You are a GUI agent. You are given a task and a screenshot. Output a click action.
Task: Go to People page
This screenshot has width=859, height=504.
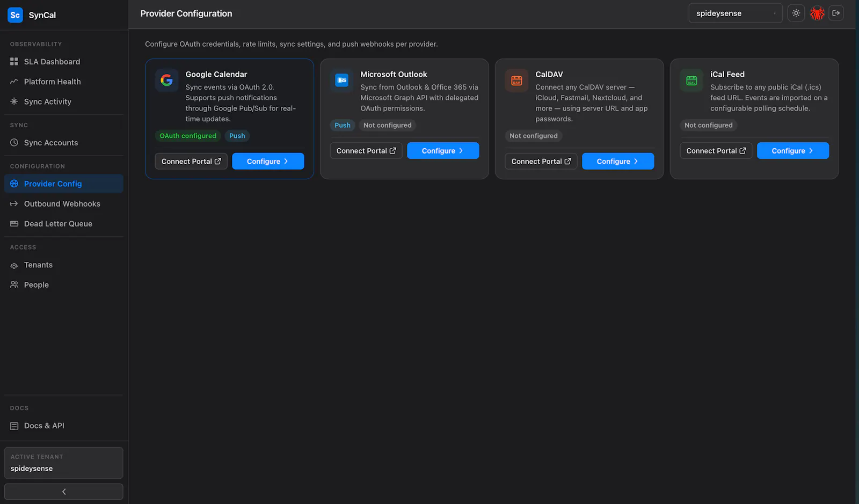64,285
